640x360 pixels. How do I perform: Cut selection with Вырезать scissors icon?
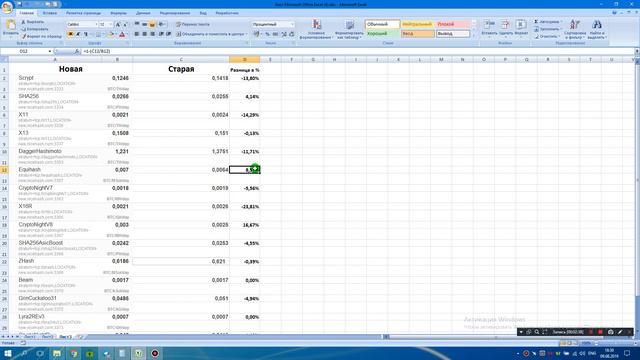pyautogui.click(x=32, y=22)
